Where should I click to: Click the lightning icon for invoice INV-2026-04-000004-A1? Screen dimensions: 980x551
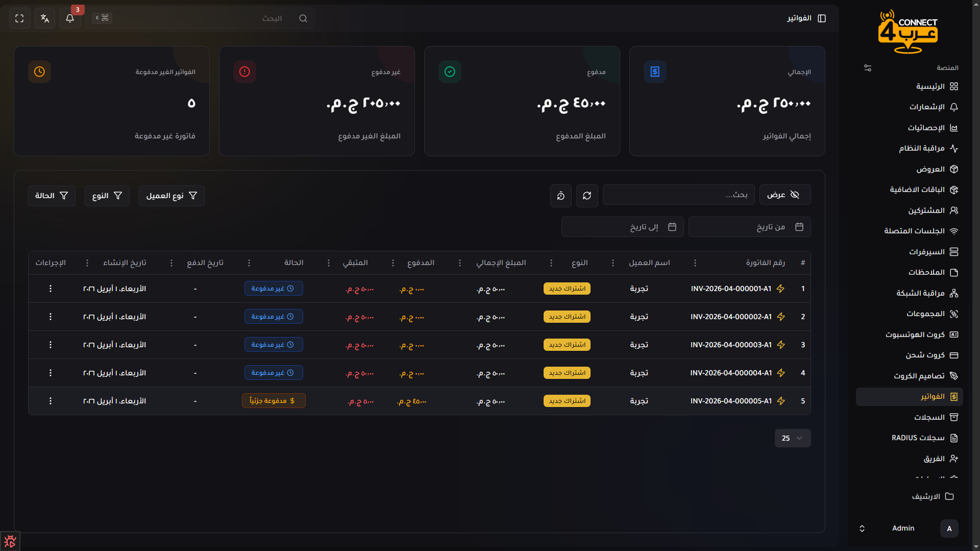(x=781, y=373)
